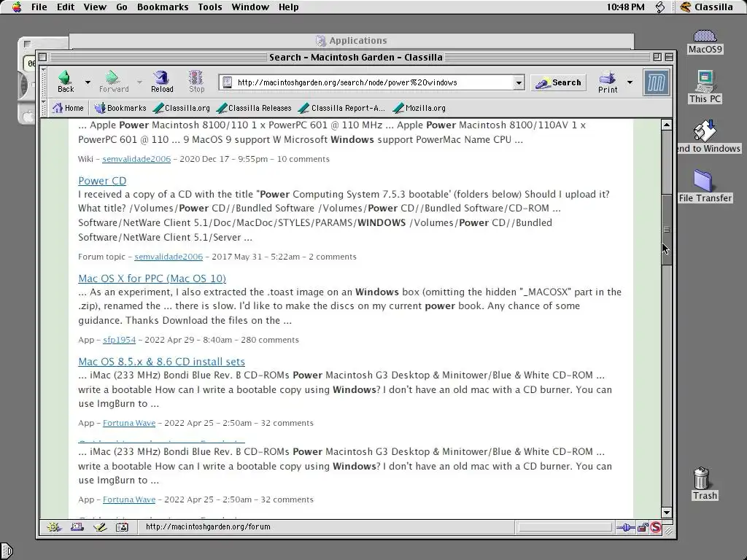
Task: Collapse the personal toolbar grippy
Action: 44,108
